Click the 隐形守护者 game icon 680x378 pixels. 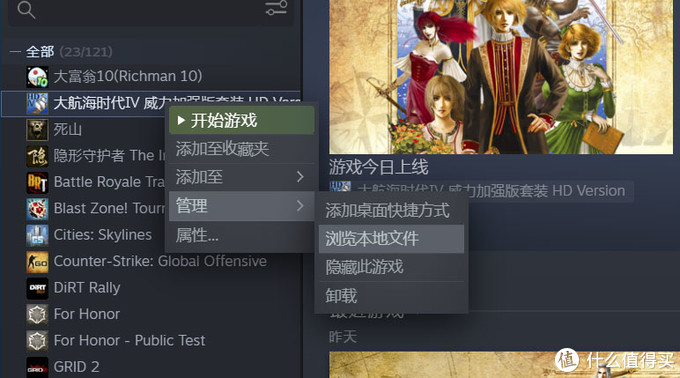37,156
